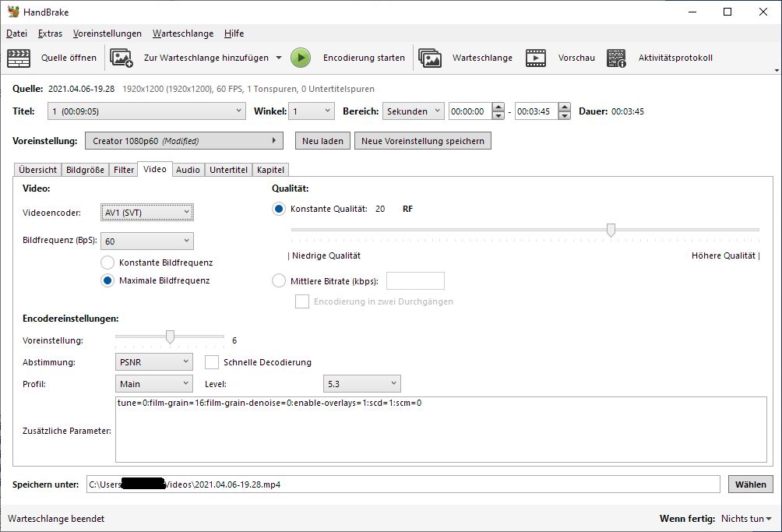Increase the end time 00:03:45 up arrow

point(565,107)
